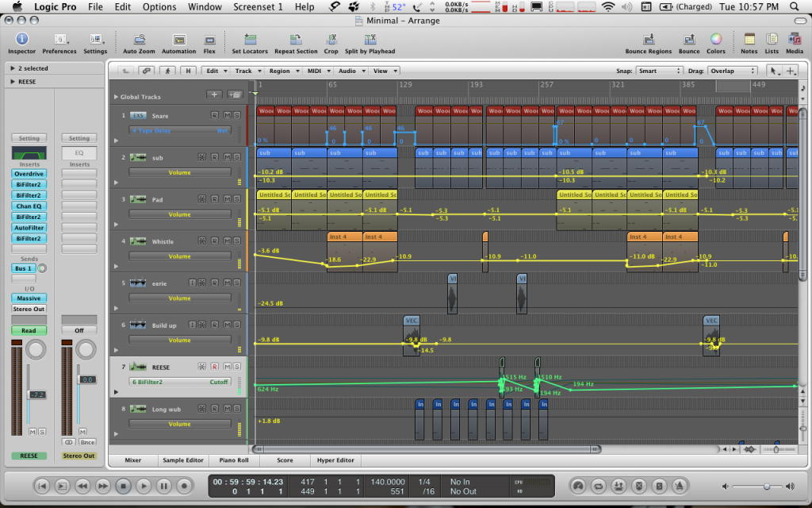
Task: Expand the REESE section in inspector header
Action: (13, 82)
